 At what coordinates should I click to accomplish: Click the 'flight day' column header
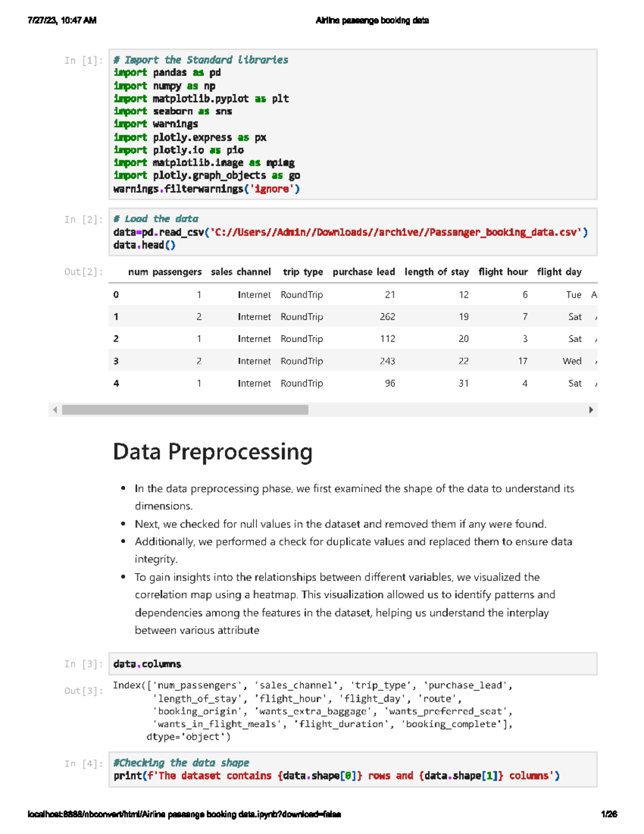559,272
